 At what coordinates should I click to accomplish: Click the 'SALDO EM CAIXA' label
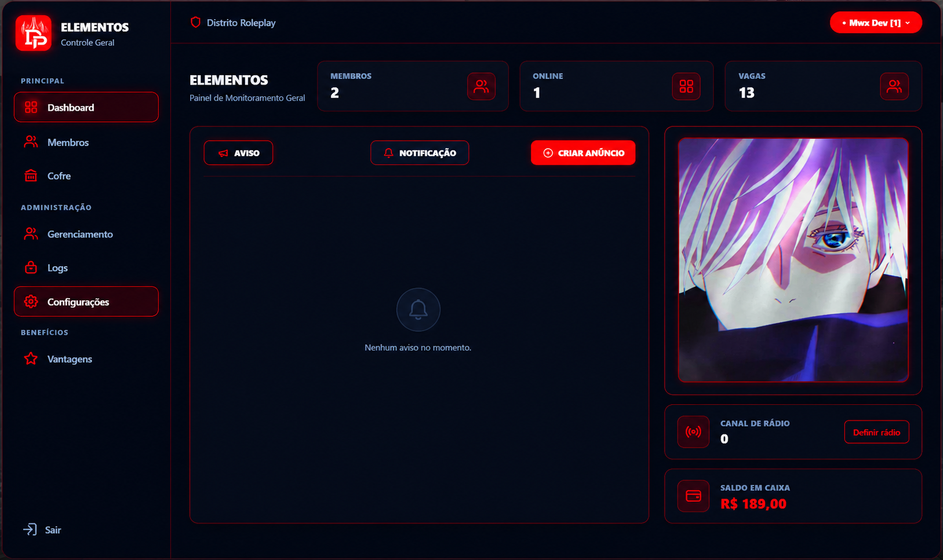(755, 488)
